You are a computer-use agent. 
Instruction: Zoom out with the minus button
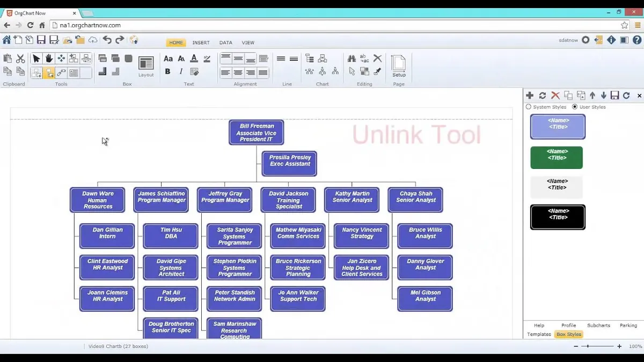click(x=576, y=346)
